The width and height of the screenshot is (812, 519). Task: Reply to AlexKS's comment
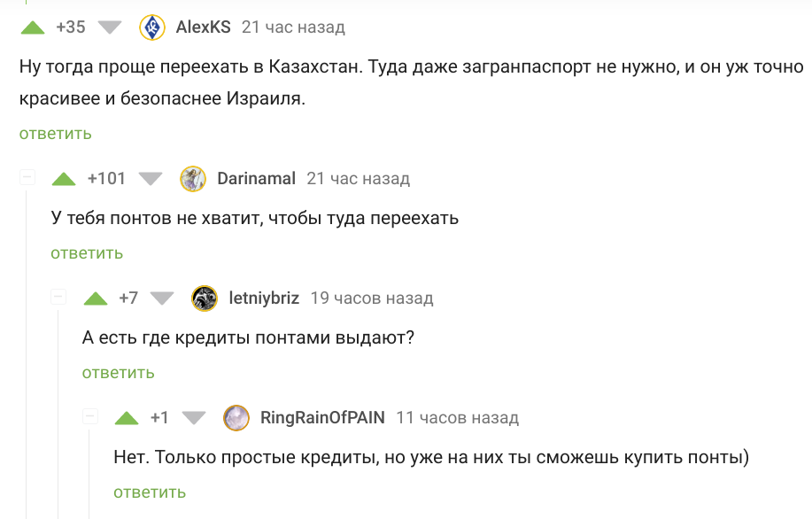click(x=55, y=134)
